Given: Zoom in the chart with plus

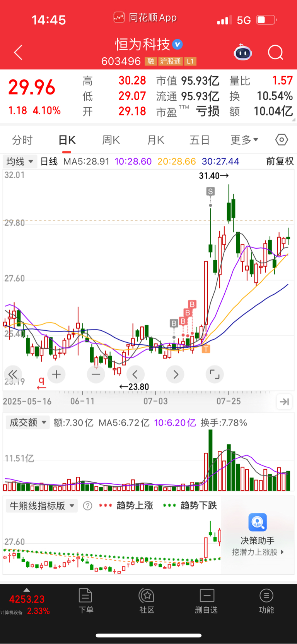Looking at the screenshot, I should click(x=56, y=374).
